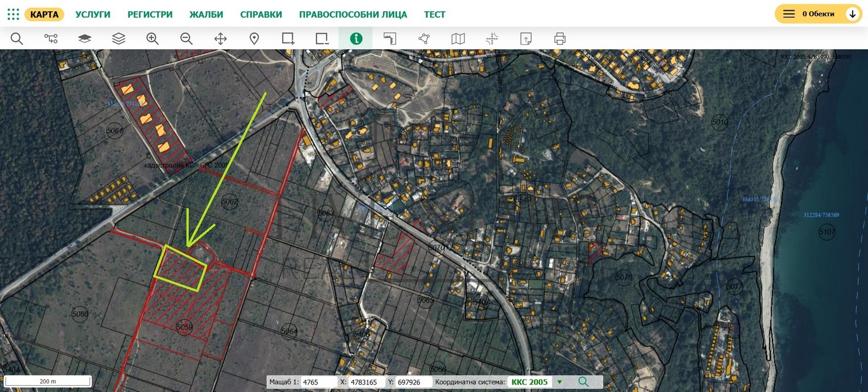The width and height of the screenshot is (868, 392).
Task: Switch to the РЕГИСТРИ tab
Action: [150, 15]
